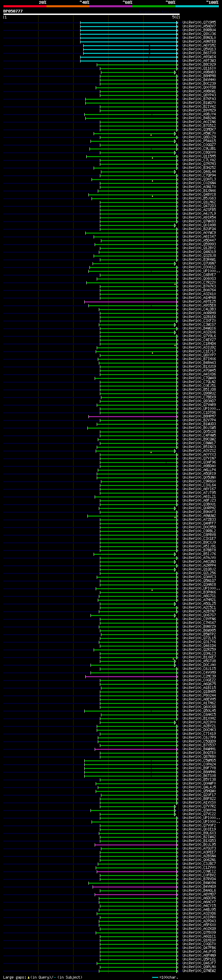Click the white query sequence bar
The width and height of the screenshot is (222, 980).
pos(92,15)
